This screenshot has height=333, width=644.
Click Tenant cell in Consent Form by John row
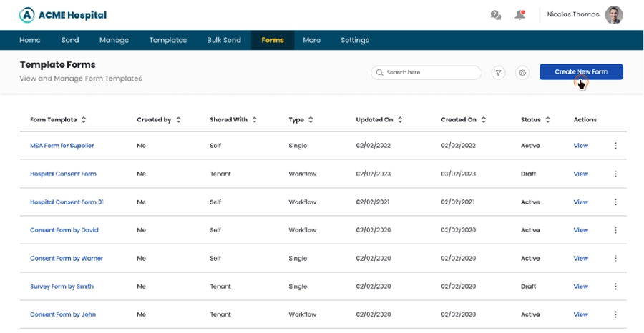[x=220, y=314]
